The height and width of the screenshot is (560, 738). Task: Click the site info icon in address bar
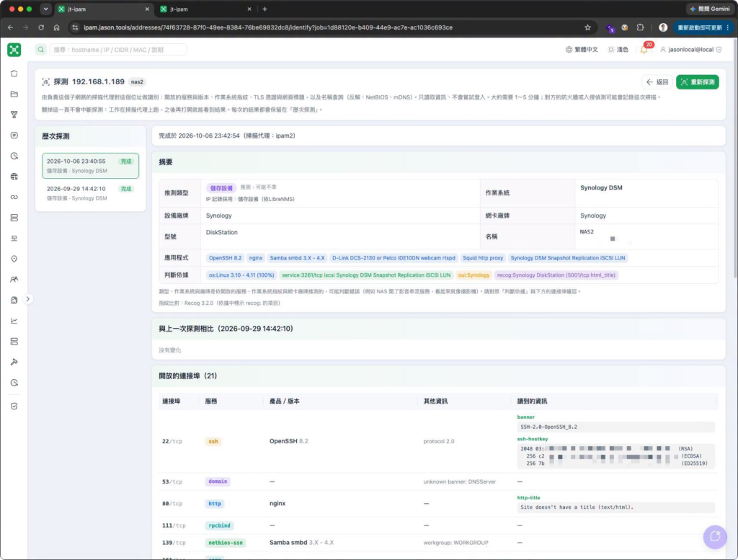click(x=75, y=28)
